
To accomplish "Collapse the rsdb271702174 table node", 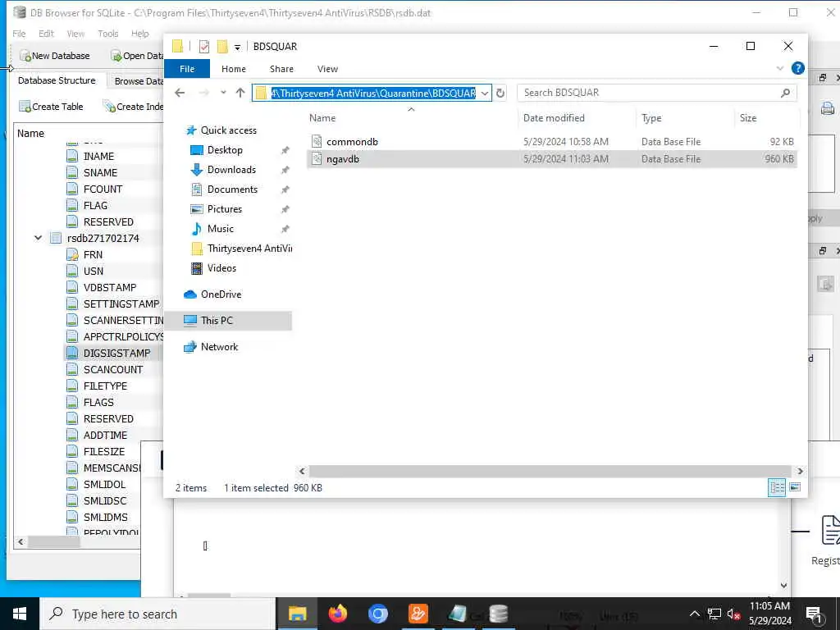I will point(38,238).
